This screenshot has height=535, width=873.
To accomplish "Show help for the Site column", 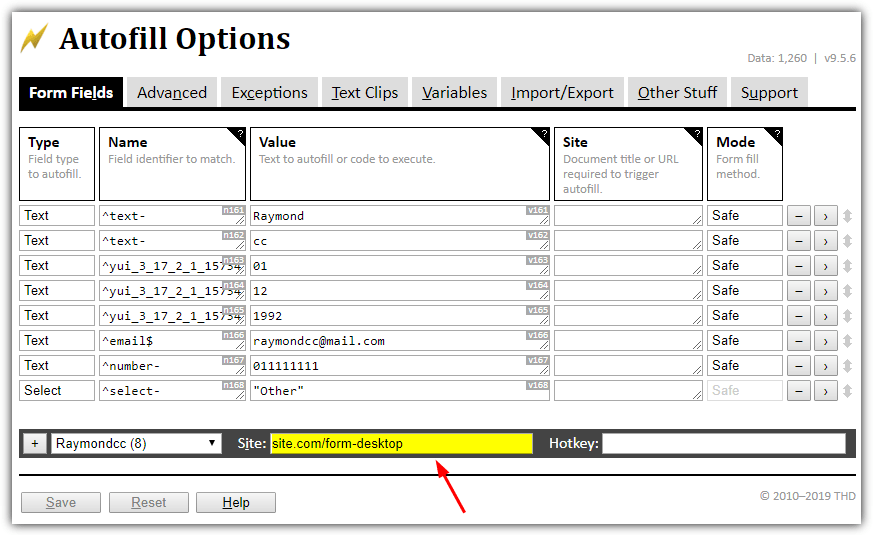I will 696,134.
